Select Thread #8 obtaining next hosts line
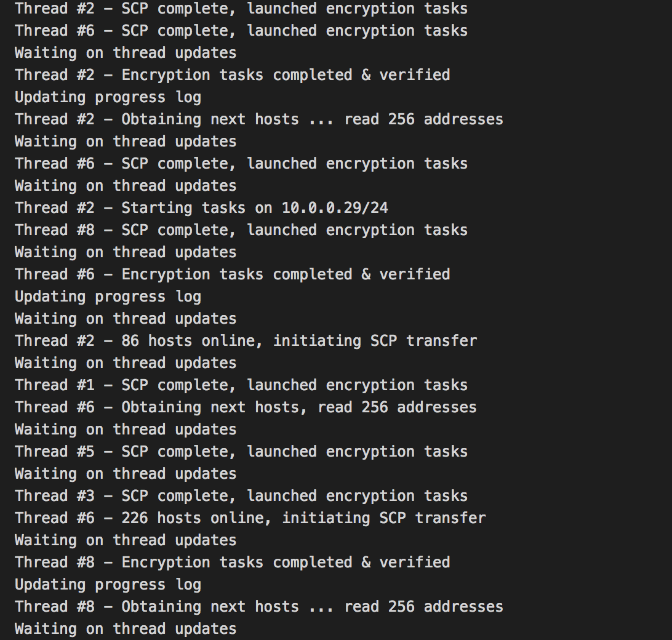Viewport: 672px width, 640px height. [258, 607]
